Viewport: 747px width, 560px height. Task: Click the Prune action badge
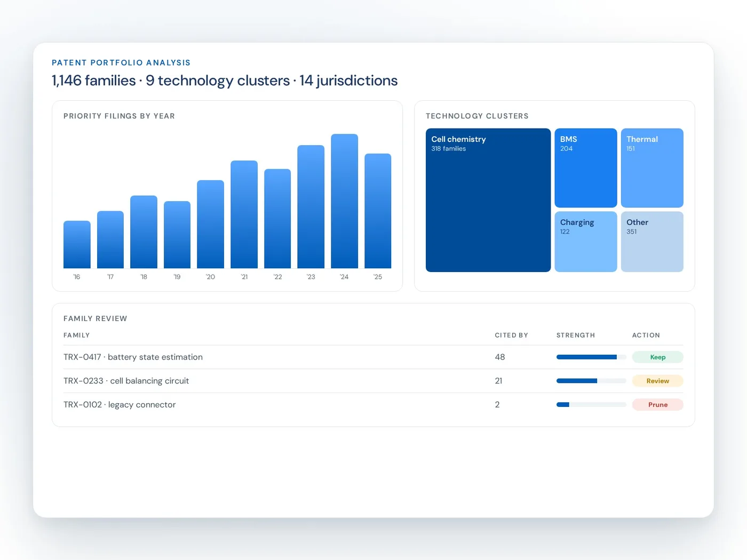[x=657, y=405]
